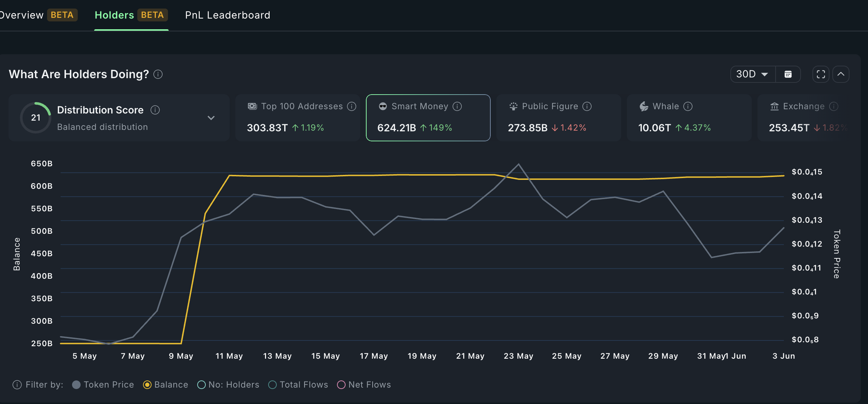Viewport: 868px width, 404px height.
Task: Collapse the holders panel with the up chevron
Action: [x=841, y=74]
